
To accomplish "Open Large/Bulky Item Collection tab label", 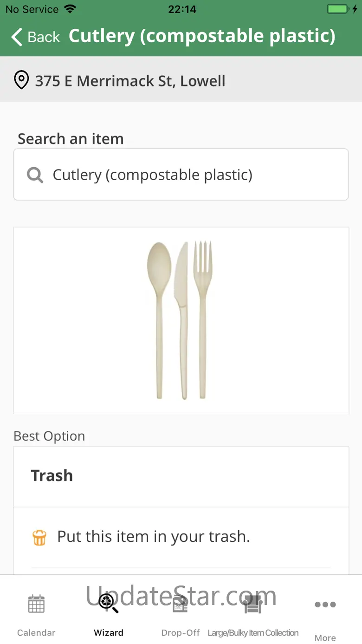I will coord(253,632).
